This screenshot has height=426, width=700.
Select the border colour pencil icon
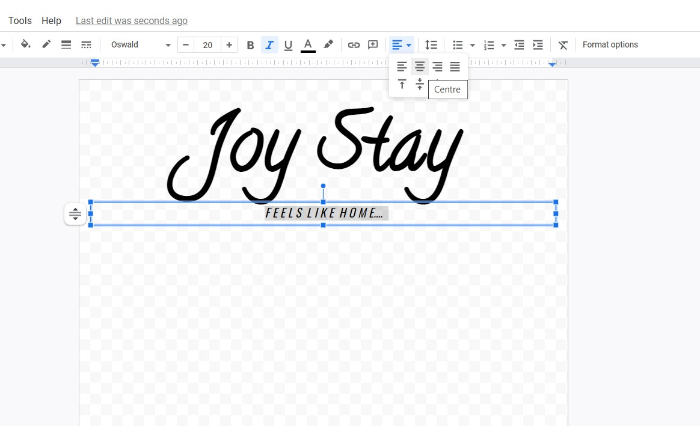click(x=46, y=45)
